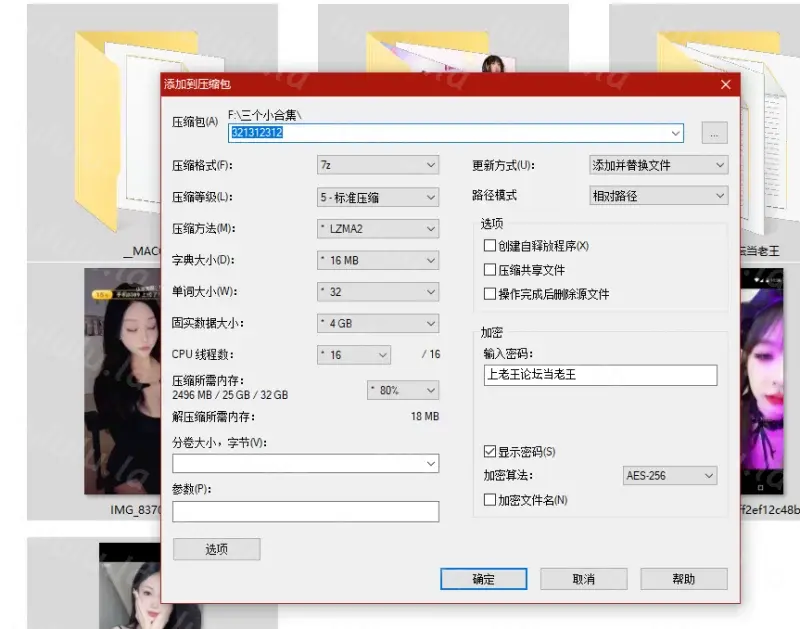Open the 压缩方法 LZMA2 dropdown
The image size is (800, 629).
point(377,229)
